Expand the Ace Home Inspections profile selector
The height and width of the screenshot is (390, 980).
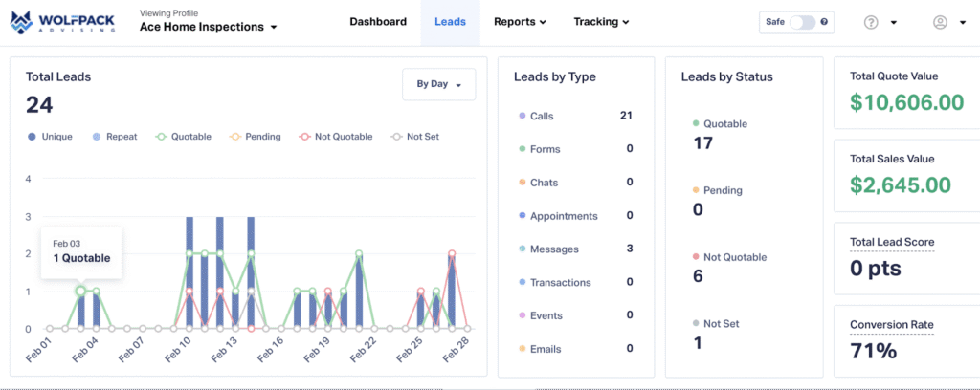208,27
